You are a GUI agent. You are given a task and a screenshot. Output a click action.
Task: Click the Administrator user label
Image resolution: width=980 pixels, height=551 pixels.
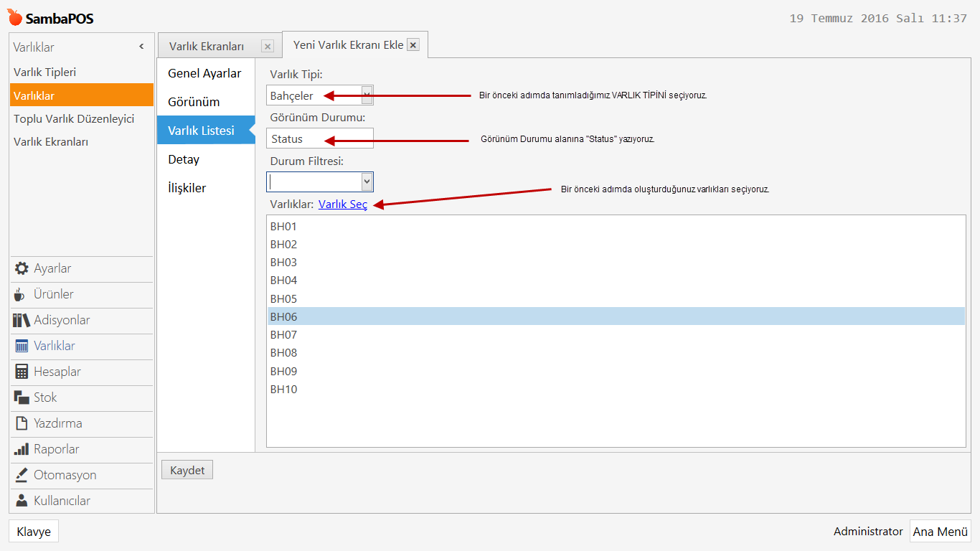coord(868,532)
